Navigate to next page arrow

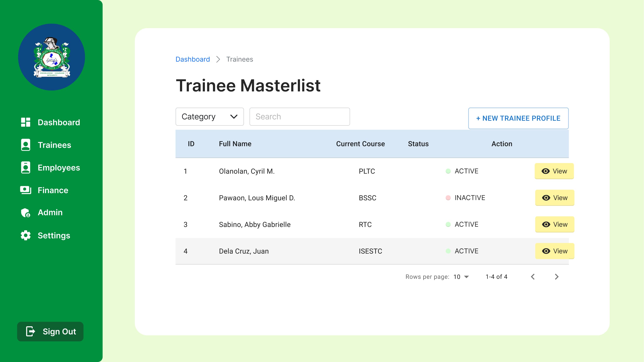point(557,276)
